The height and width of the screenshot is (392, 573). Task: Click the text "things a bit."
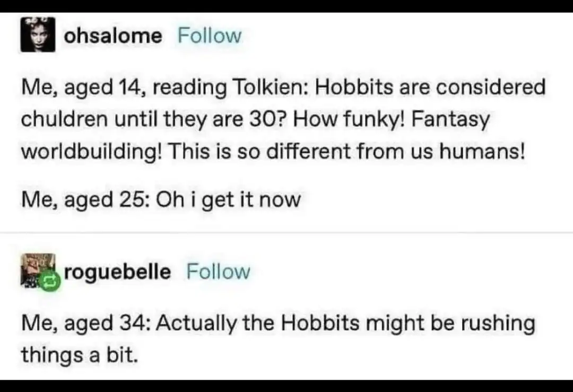80,354
